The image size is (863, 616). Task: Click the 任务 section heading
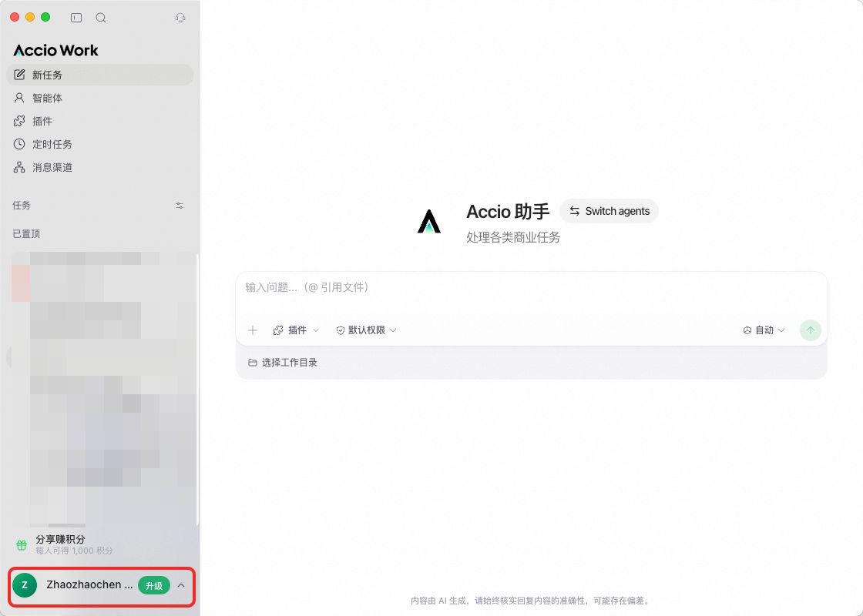click(22, 205)
